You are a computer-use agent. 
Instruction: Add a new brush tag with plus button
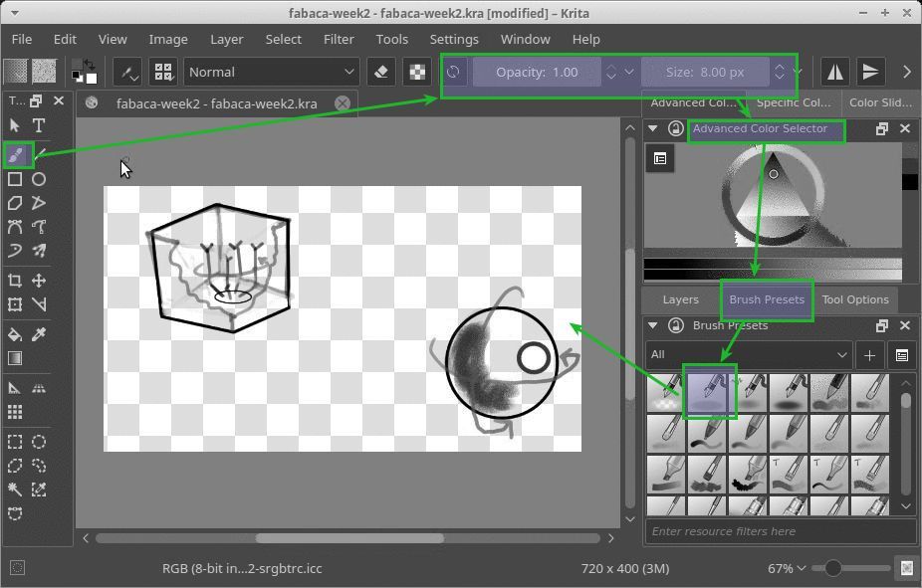(x=869, y=355)
